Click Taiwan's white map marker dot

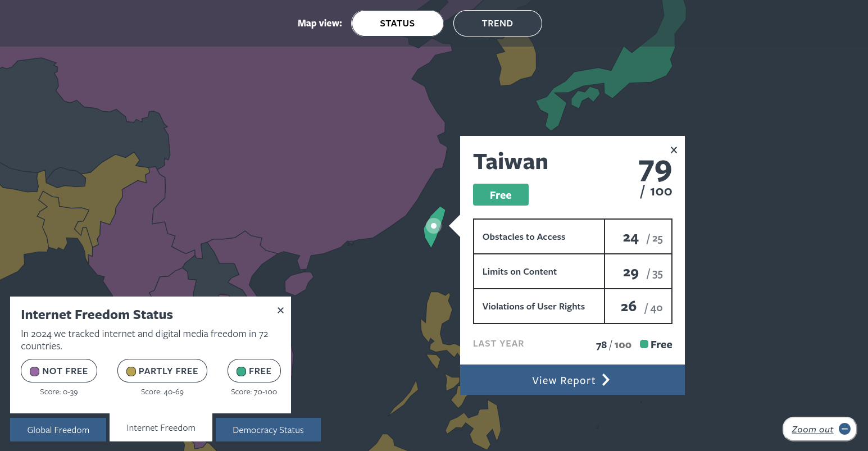(x=433, y=226)
